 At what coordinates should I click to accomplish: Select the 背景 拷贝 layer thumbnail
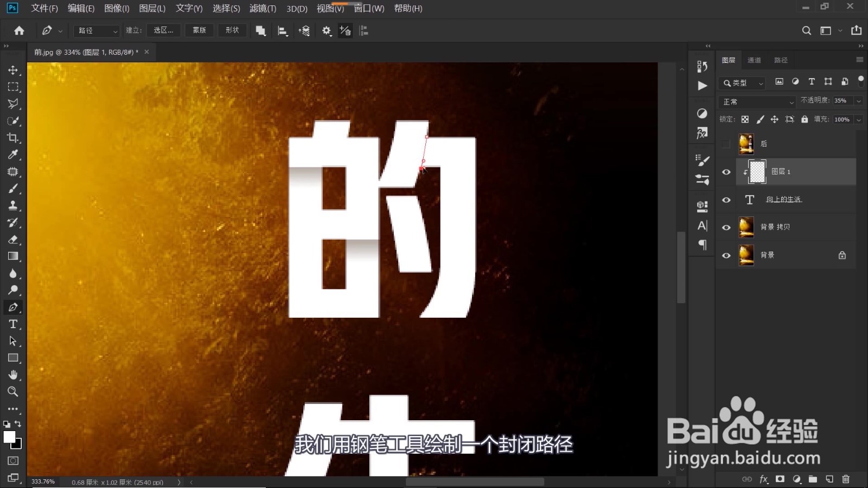pos(746,227)
